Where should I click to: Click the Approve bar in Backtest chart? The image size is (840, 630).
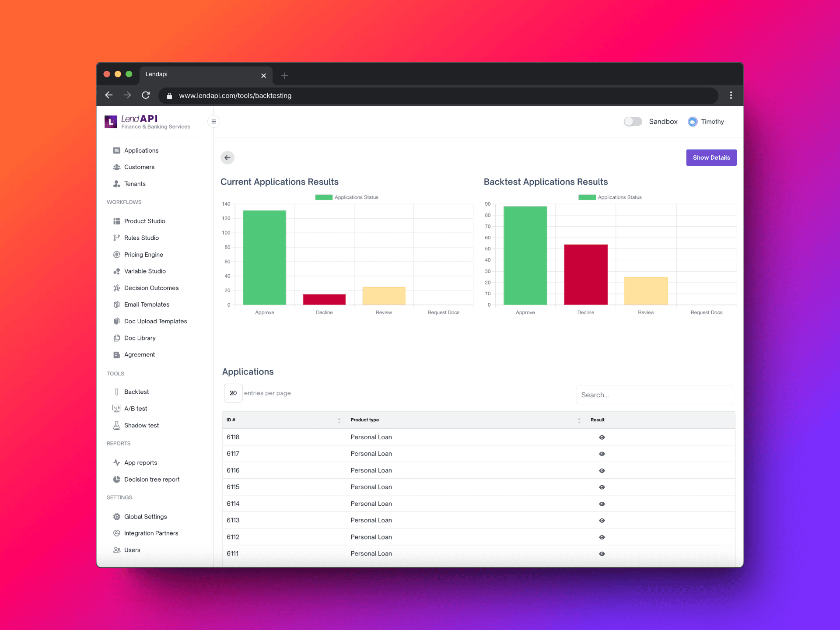click(525, 255)
